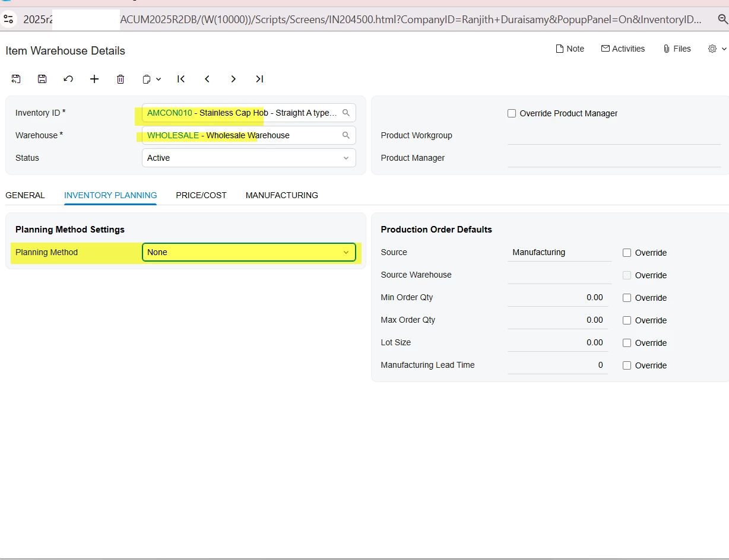This screenshot has width=729, height=560.
Task: Click the browser address bar URL
Action: [362, 20]
